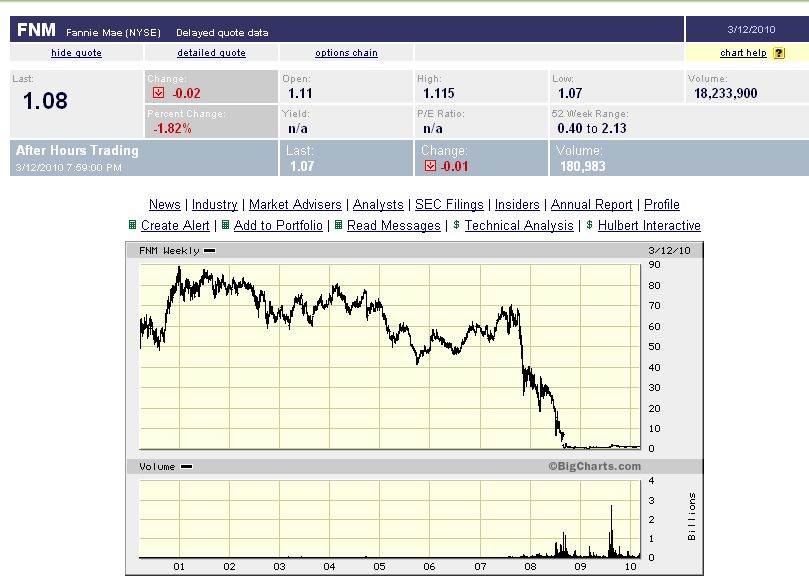Click the Add to Portfolio link

278,225
